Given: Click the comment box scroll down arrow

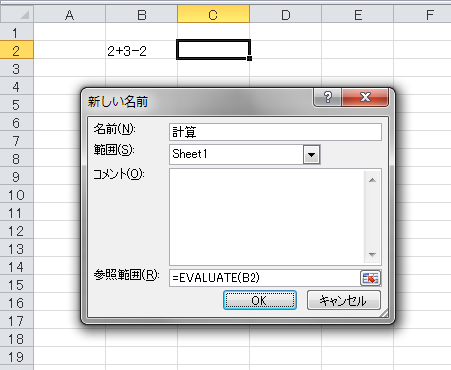Looking at the screenshot, I should point(372,255).
